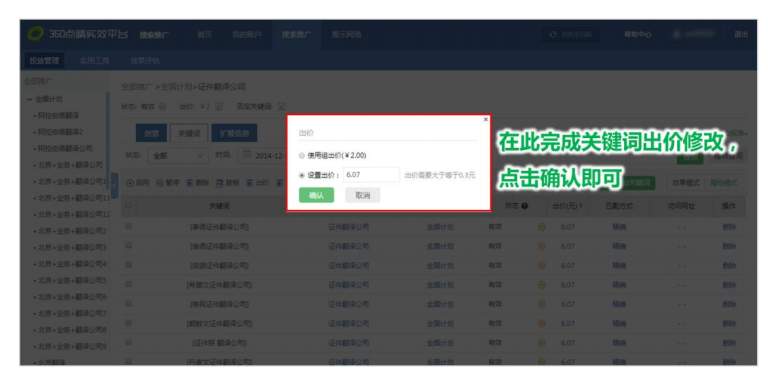This screenshot has height=379, width=768.
Task: Click the bid price field showing 6.07
Action: (x=371, y=175)
